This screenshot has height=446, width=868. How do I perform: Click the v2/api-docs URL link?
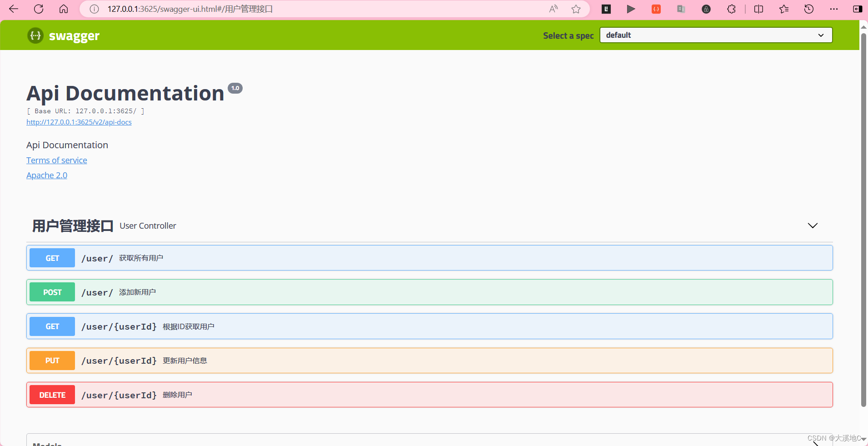[x=79, y=122]
